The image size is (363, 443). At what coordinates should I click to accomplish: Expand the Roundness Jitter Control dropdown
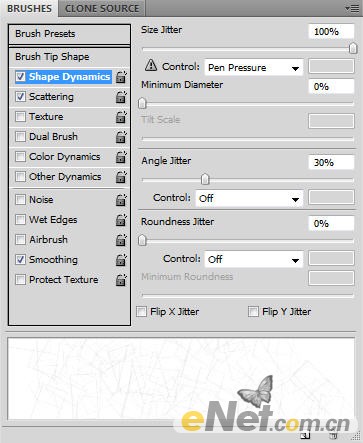point(254,259)
